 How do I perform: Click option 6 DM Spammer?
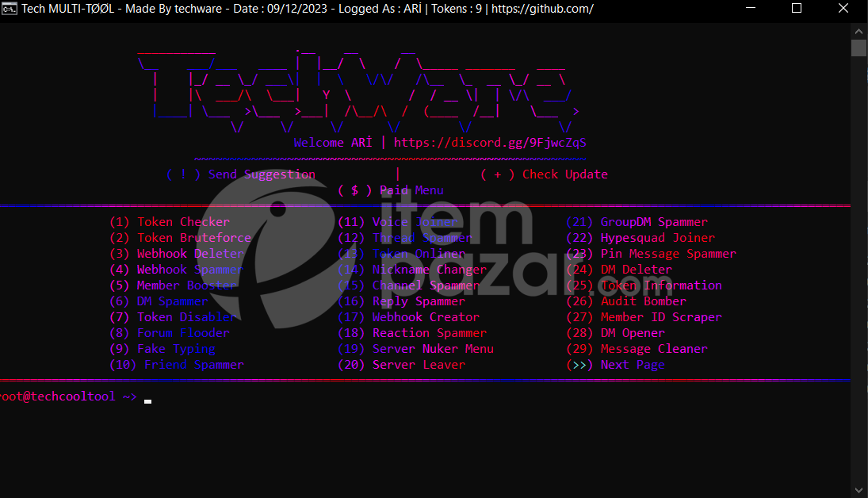click(x=159, y=301)
